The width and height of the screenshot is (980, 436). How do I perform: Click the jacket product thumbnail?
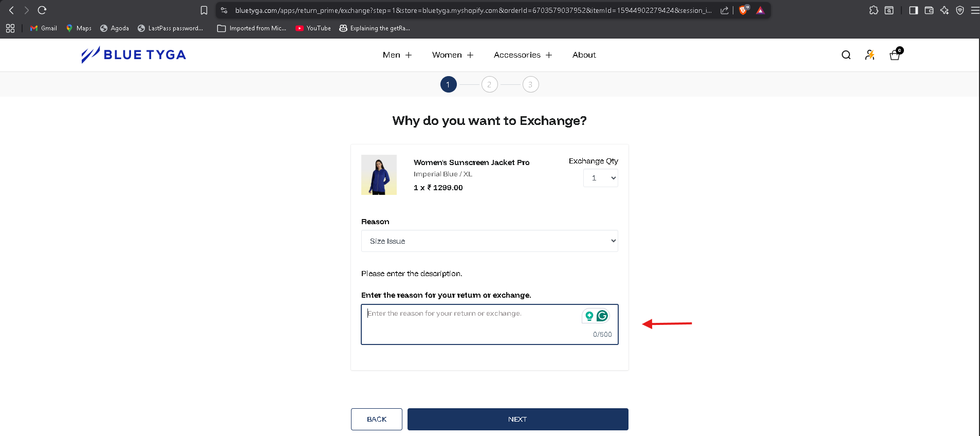click(x=379, y=175)
